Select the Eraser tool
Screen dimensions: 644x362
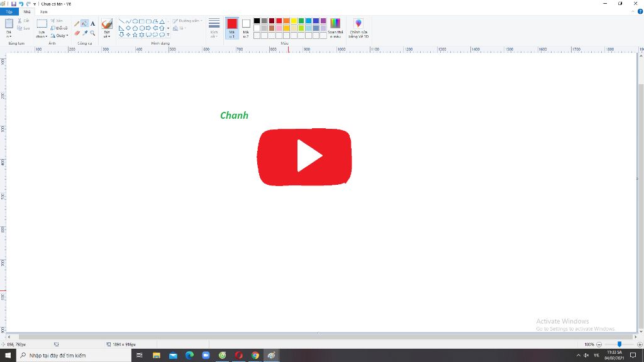coord(77,33)
